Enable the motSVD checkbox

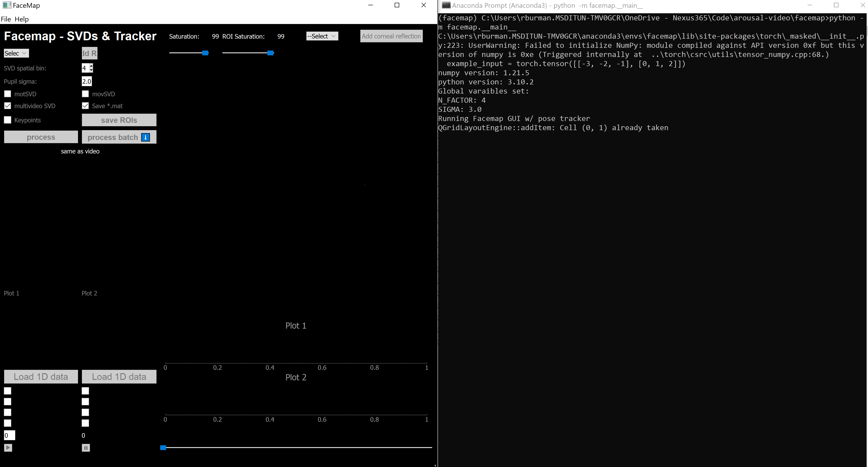[x=7, y=94]
